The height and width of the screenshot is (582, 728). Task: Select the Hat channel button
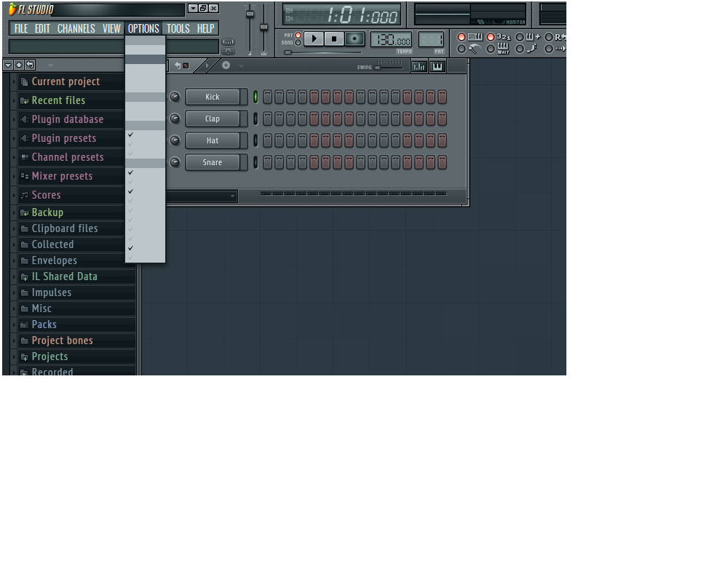tap(213, 140)
